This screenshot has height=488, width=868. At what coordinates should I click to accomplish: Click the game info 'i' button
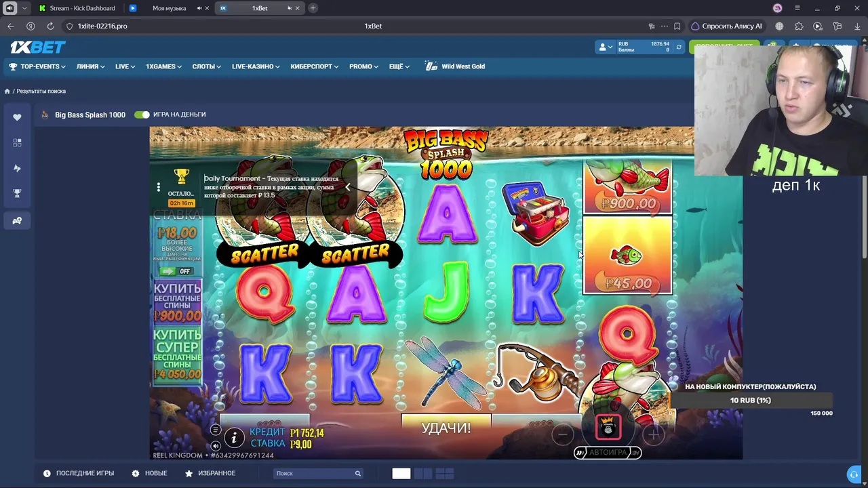point(234,439)
